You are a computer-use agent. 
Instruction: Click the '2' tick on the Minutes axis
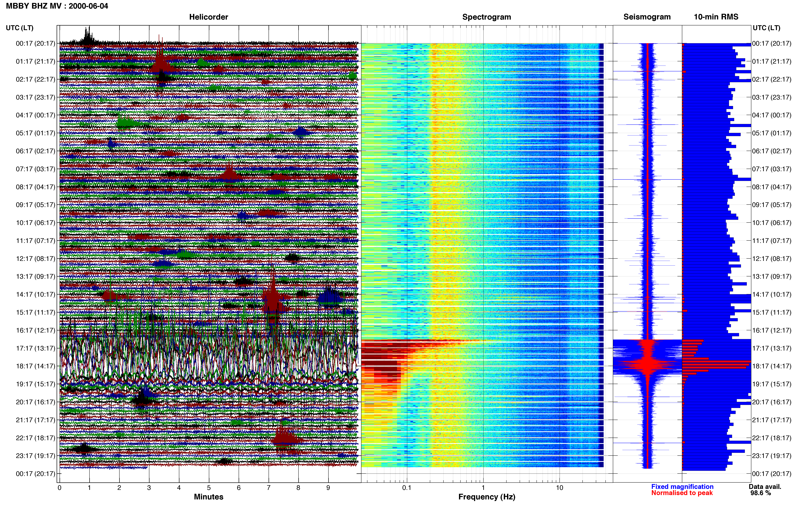[119, 487]
